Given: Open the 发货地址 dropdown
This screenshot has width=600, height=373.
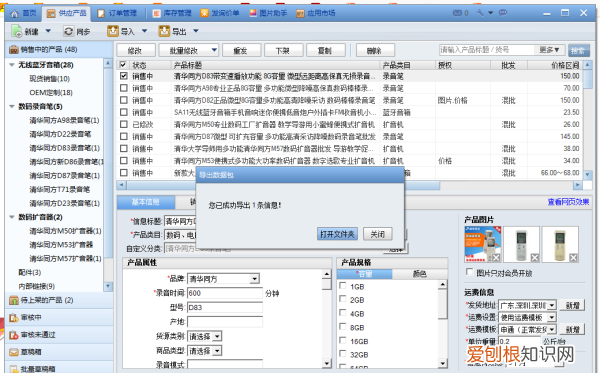Looking at the screenshot, I should (x=552, y=305).
